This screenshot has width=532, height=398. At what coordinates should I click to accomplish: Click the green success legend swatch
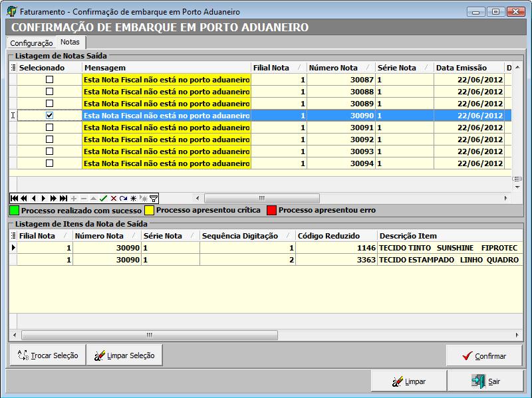(14, 210)
